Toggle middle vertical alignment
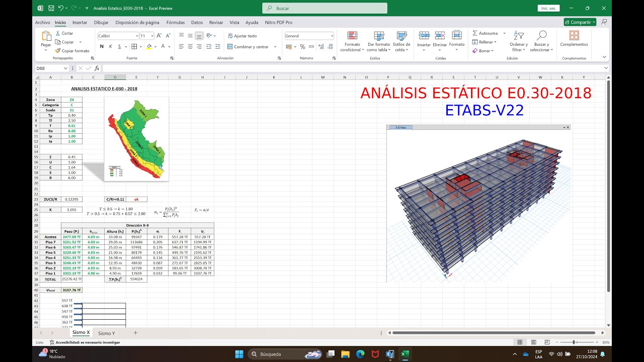The width and height of the screenshot is (644, 362). [190, 36]
